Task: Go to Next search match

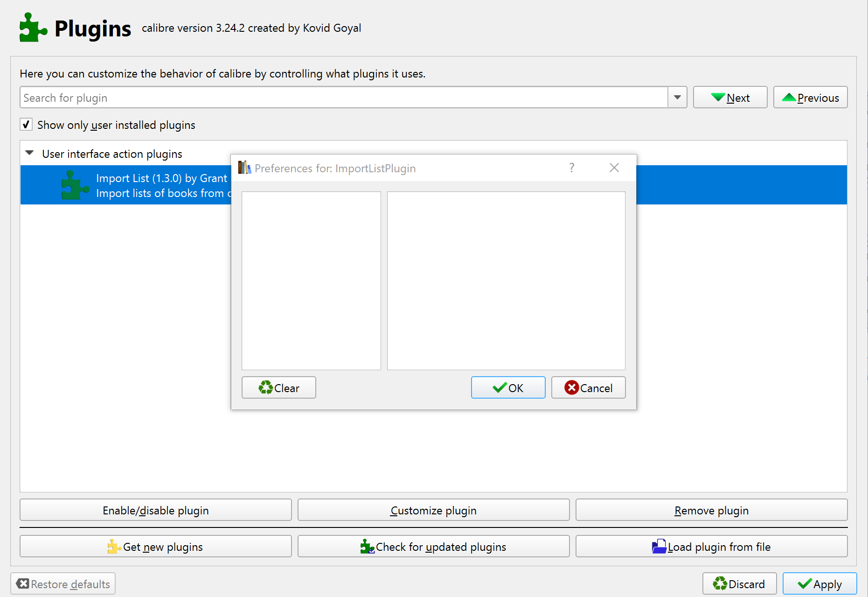Action: pyautogui.click(x=730, y=98)
